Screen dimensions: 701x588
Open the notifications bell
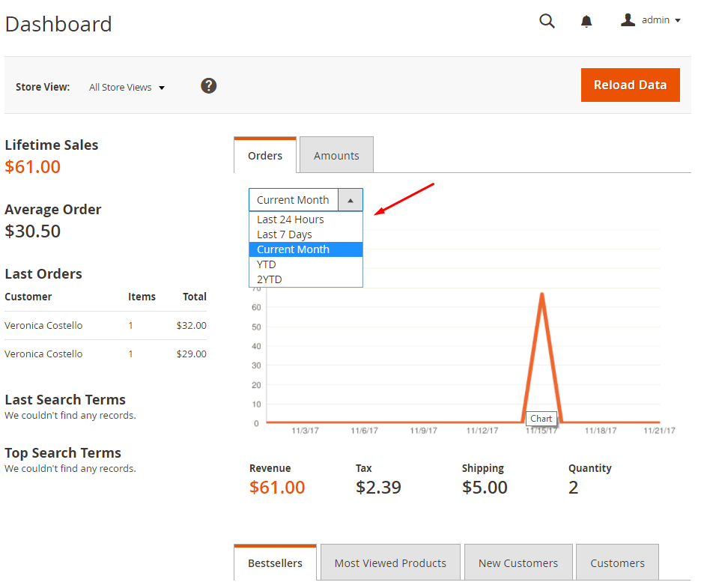click(586, 21)
